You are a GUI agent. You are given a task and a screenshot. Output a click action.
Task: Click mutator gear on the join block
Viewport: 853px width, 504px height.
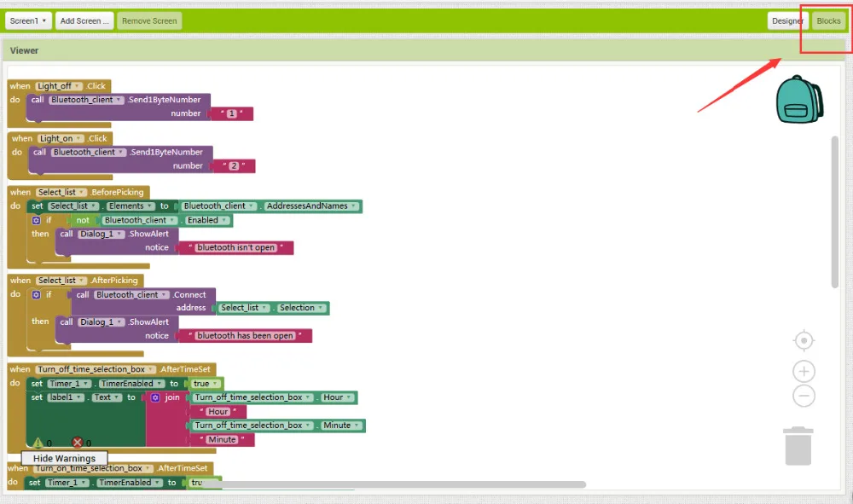155,397
